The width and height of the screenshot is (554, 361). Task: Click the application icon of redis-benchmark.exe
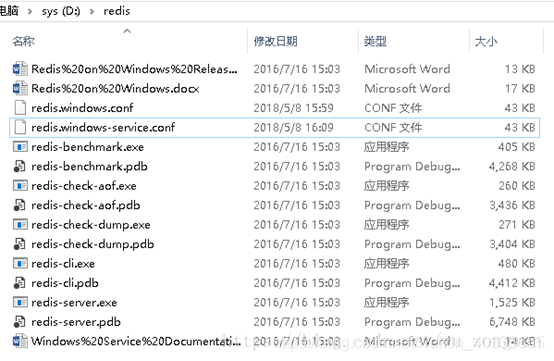(20, 147)
